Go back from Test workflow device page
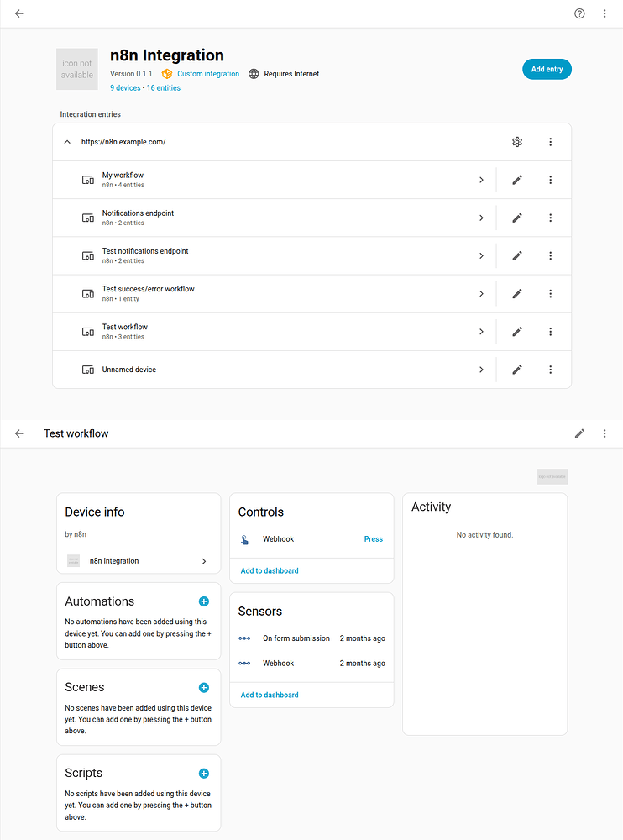The width and height of the screenshot is (623, 840). tap(19, 433)
